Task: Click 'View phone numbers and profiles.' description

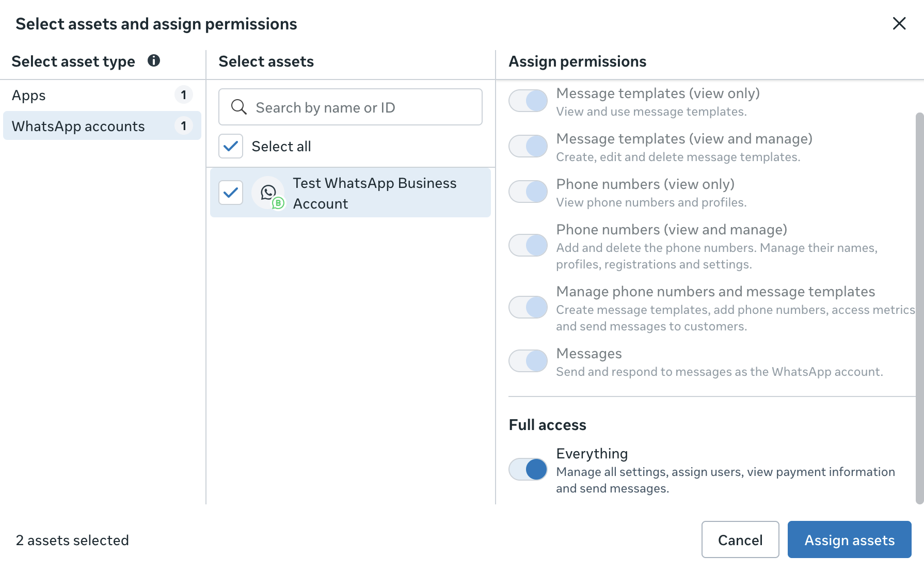Action: 651,202
